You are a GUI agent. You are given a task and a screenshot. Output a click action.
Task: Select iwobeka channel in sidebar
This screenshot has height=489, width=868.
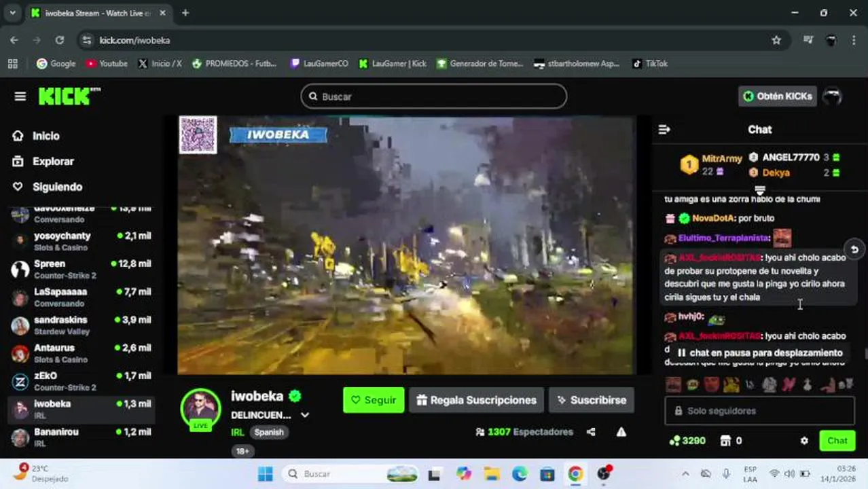pos(82,409)
